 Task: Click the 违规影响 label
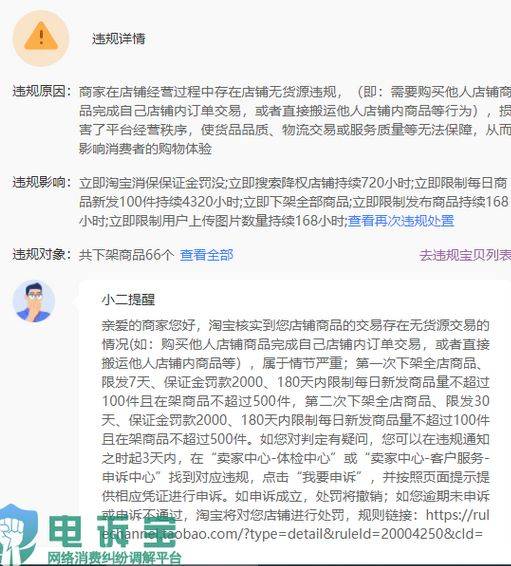(x=42, y=182)
